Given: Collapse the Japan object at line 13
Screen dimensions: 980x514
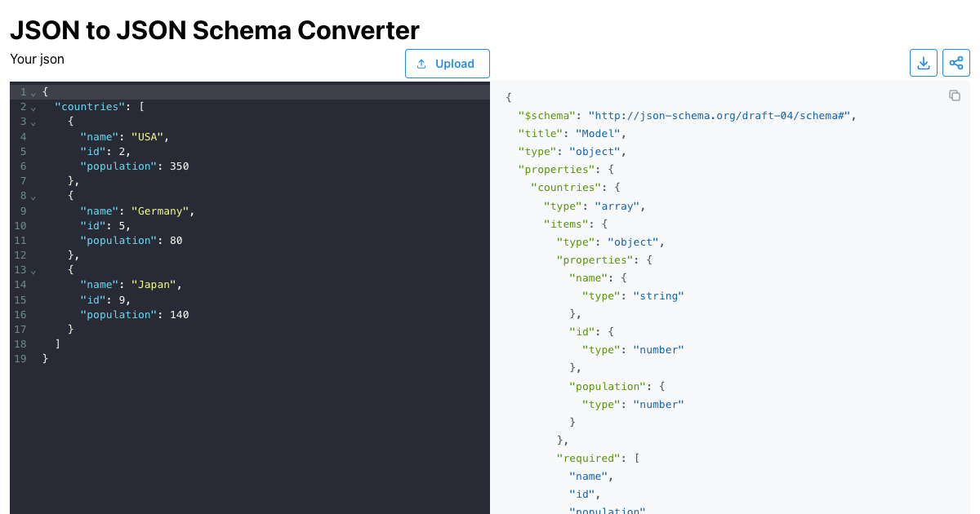Looking at the screenshot, I should pos(33,270).
